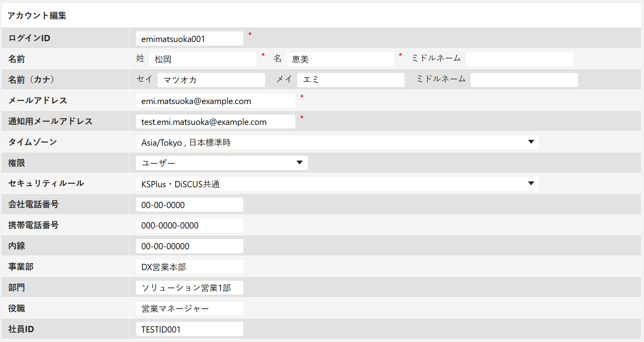The width and height of the screenshot is (644, 342).
Task: Focus the 携帯電話番号 field 000-0000-0000
Action: pyautogui.click(x=190, y=225)
